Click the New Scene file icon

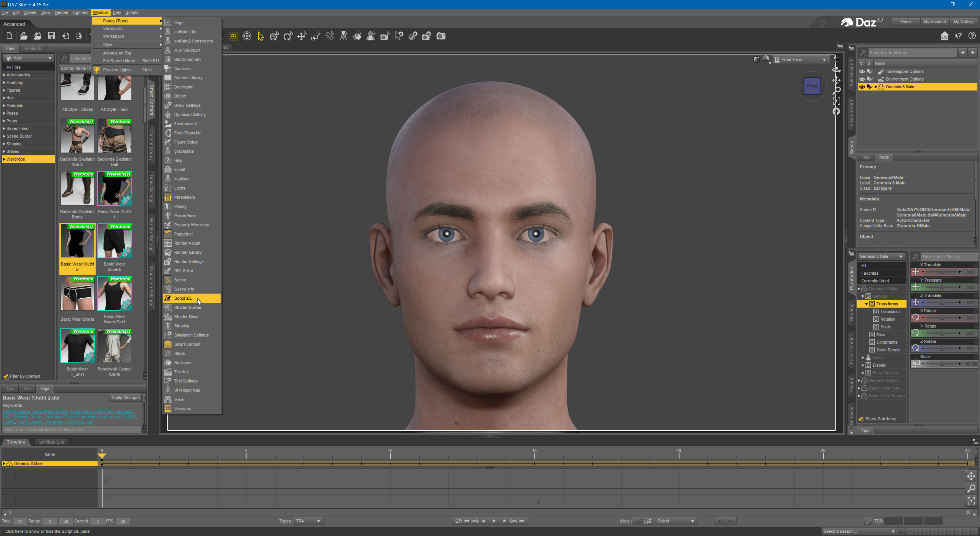click(x=9, y=36)
